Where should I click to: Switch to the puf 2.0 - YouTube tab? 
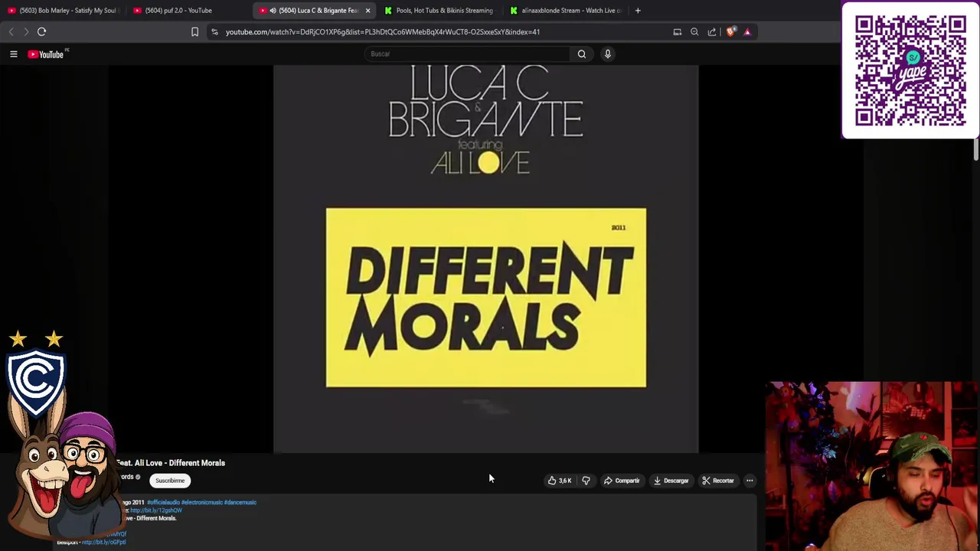point(188,10)
